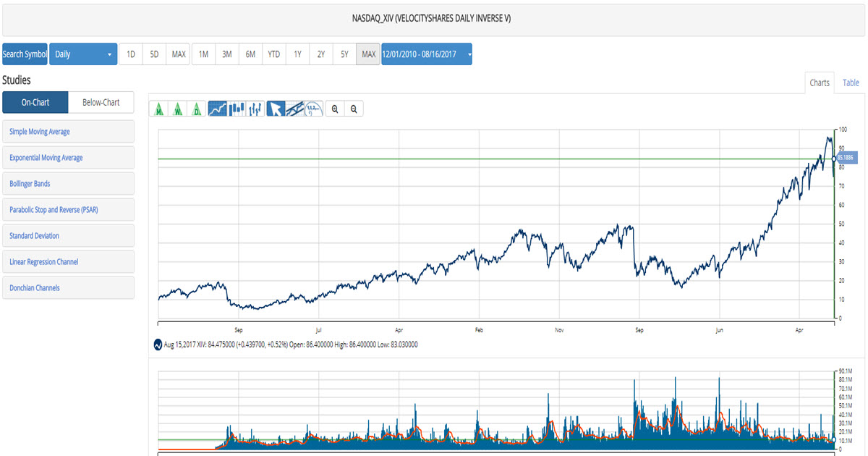Set the range to 1M
Viewport: 868px width, 456px height.
click(x=203, y=54)
